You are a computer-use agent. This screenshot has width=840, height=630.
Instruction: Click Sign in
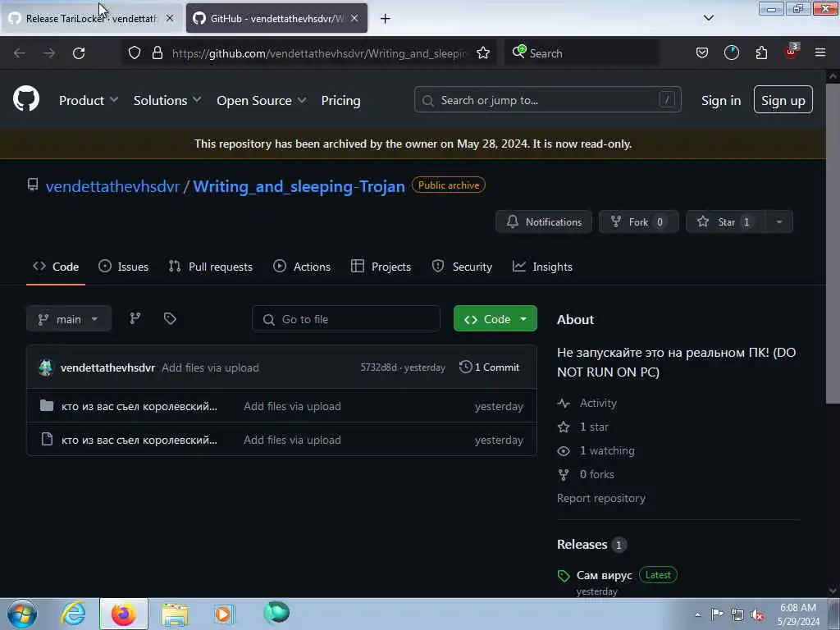click(x=721, y=100)
